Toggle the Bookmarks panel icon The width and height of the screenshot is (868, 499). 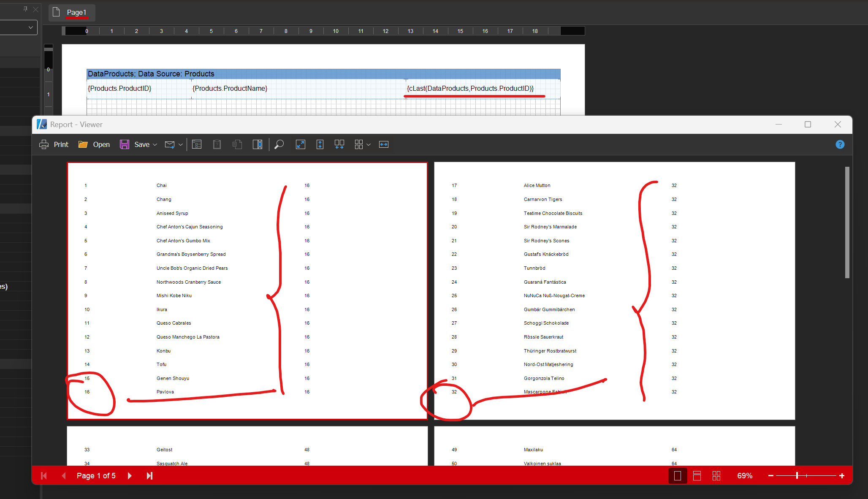click(197, 144)
